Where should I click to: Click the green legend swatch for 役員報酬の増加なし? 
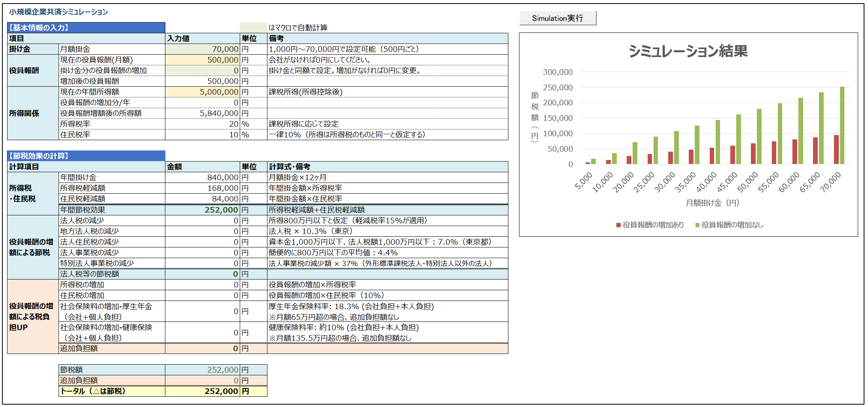[x=697, y=225]
